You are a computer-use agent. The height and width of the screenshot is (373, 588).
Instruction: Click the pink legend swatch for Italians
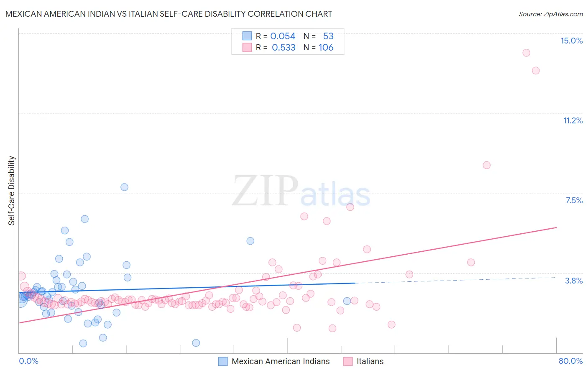tap(348, 361)
